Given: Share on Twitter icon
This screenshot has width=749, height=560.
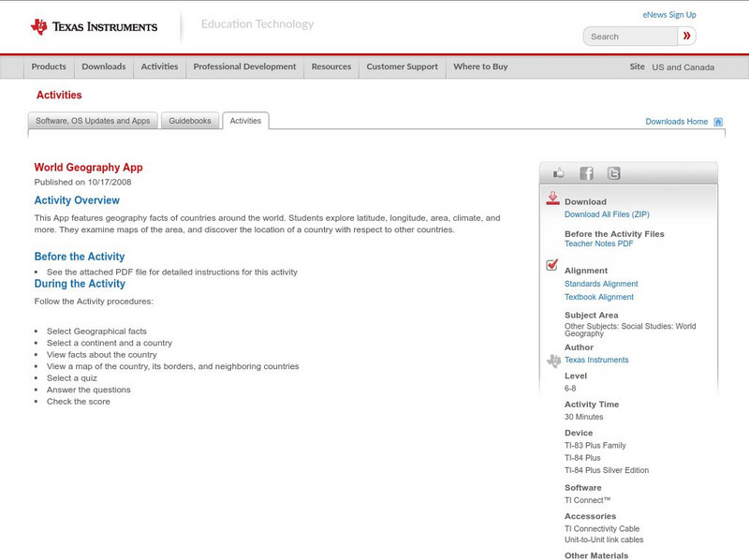Looking at the screenshot, I should click(x=614, y=173).
